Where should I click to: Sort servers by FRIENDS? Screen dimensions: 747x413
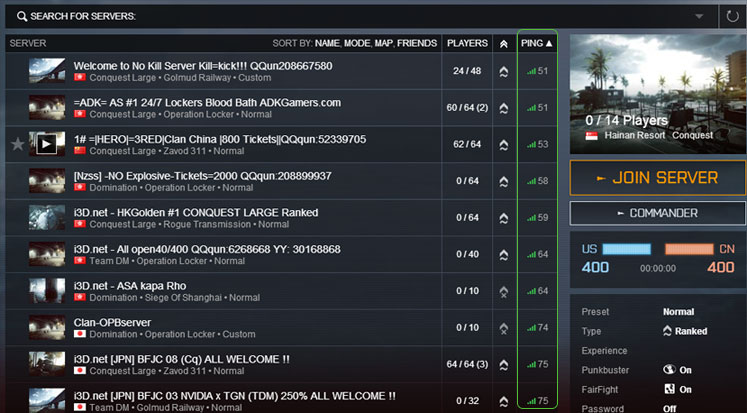pos(417,43)
